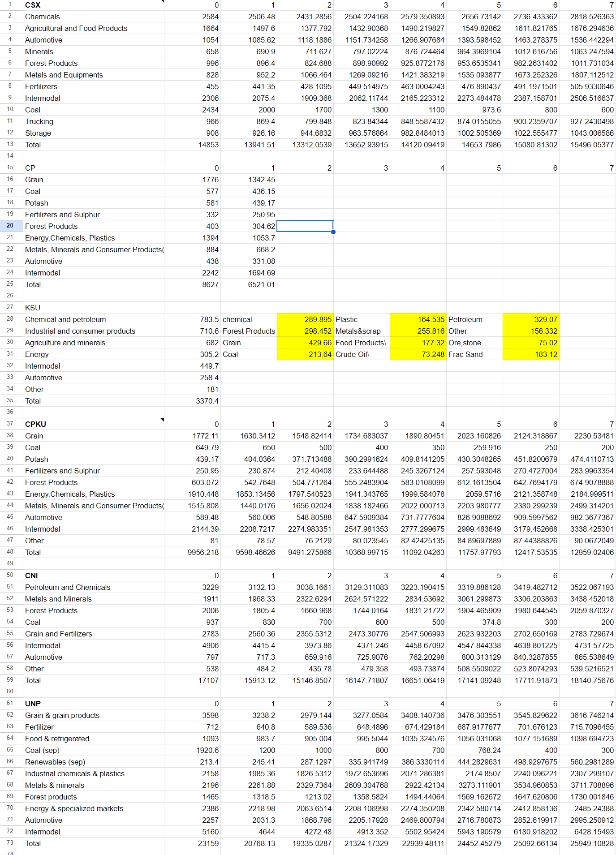The height and width of the screenshot is (855, 616).
Task: Select Metals and Minerals in row 52
Action: pyautogui.click(x=93, y=599)
